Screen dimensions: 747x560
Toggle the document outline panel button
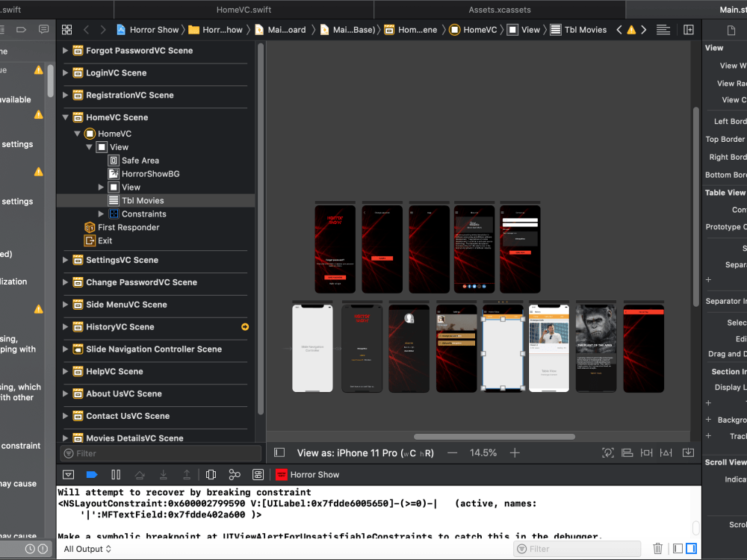[279, 452]
